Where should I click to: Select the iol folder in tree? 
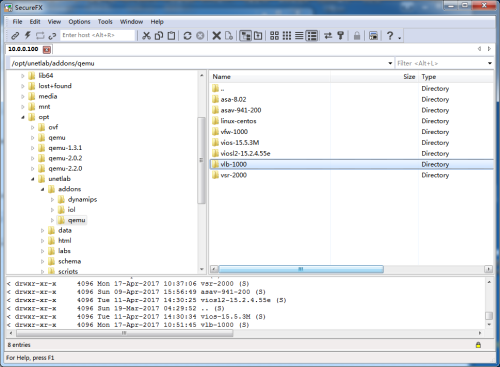click(71, 210)
